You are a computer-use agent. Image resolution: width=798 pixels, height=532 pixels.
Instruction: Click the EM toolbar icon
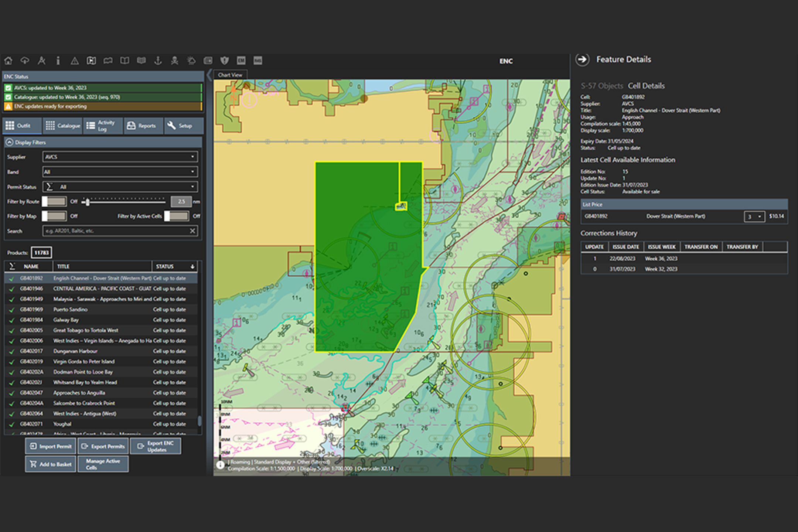(241, 61)
